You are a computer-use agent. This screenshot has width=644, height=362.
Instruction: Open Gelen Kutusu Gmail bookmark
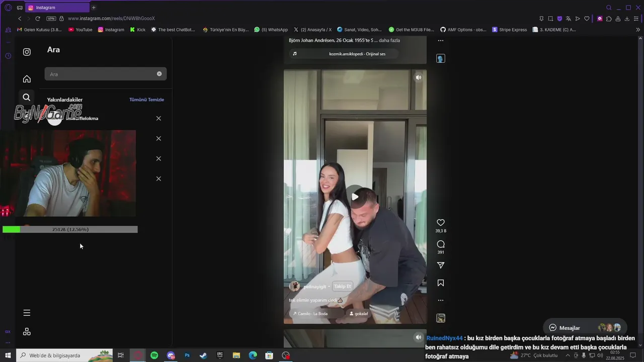click(39, 30)
